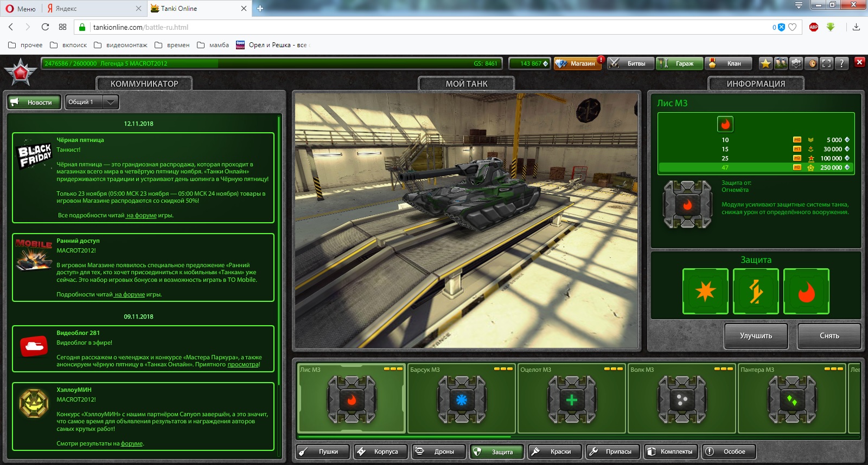Click the M0 upgrade row 5 000

point(756,140)
